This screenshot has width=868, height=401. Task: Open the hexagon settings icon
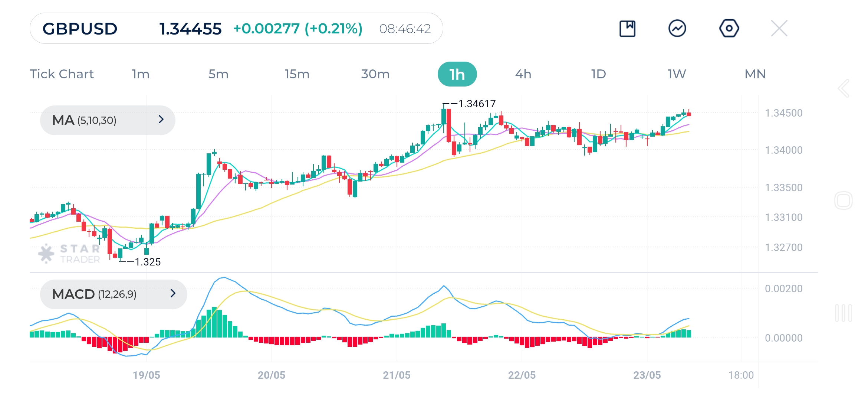point(729,29)
